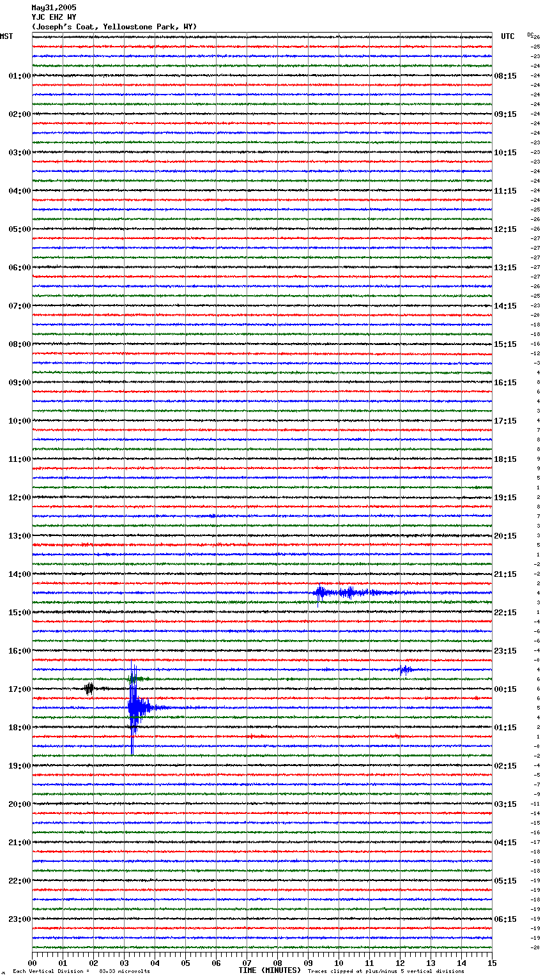Select the 18:00 MST time label
543x980 pixels.
pos(20,728)
